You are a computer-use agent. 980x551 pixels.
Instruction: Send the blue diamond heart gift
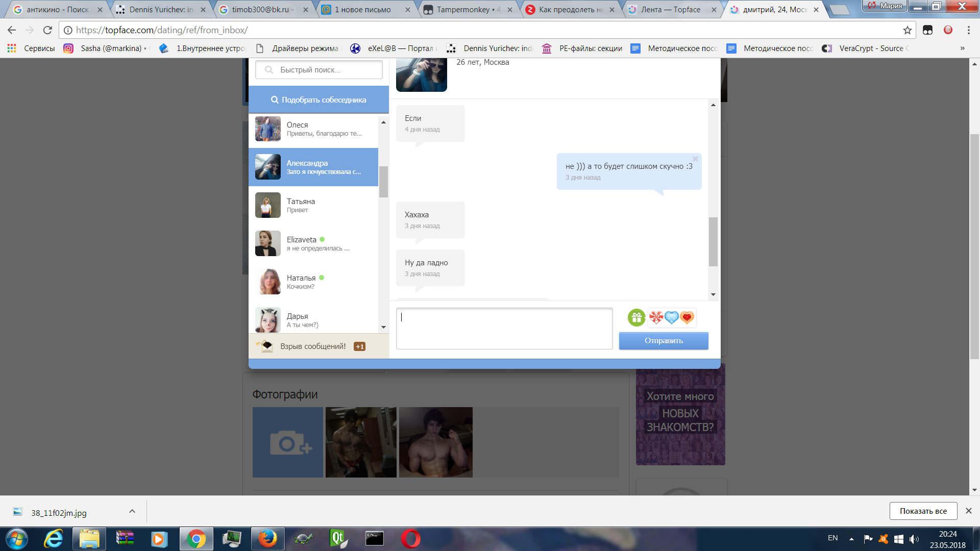(672, 318)
